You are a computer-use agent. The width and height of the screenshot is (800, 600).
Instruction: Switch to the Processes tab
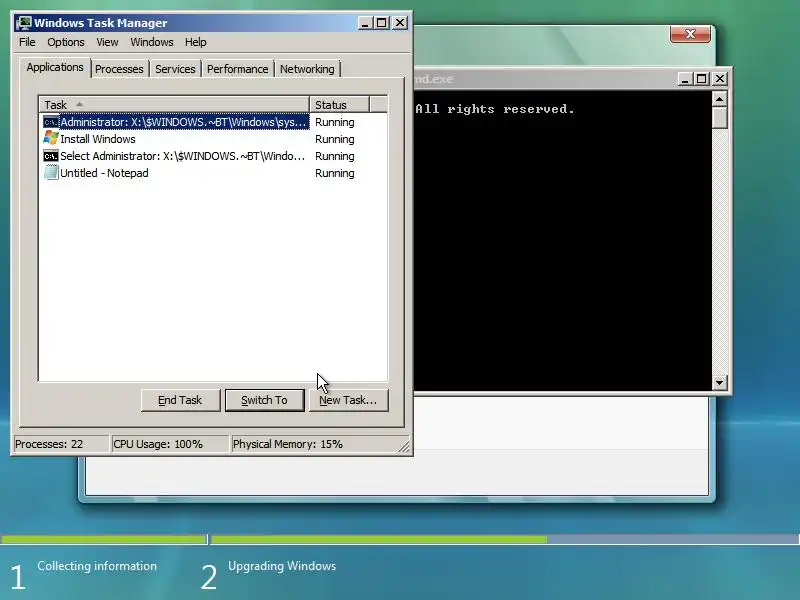click(119, 69)
